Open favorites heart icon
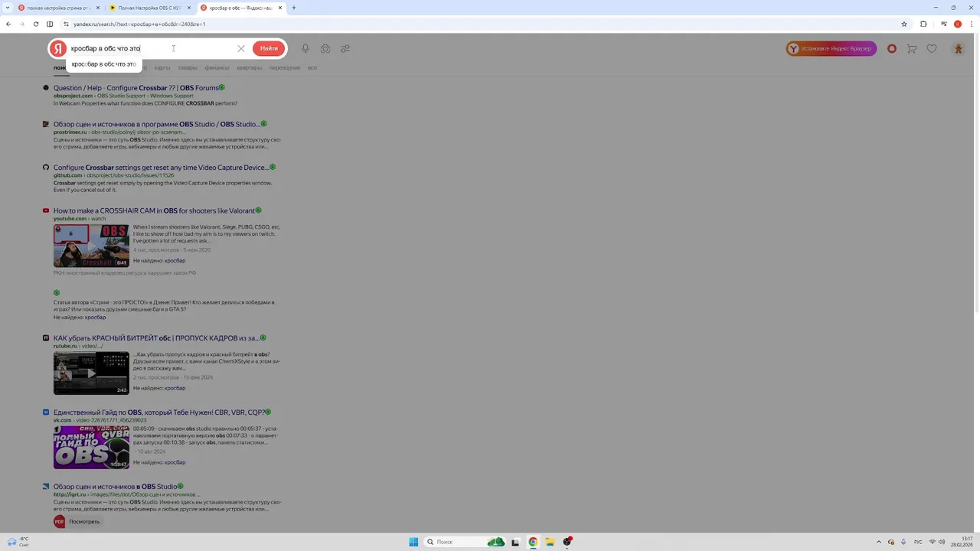The image size is (980, 551). click(932, 48)
